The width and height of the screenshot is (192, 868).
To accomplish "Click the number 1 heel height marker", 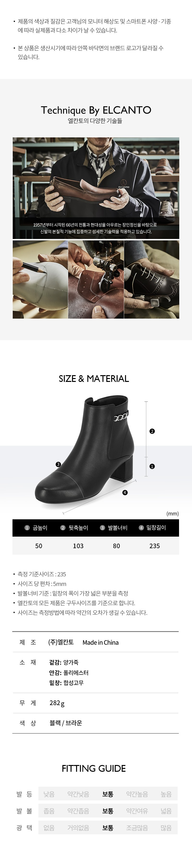I will tap(152, 466).
